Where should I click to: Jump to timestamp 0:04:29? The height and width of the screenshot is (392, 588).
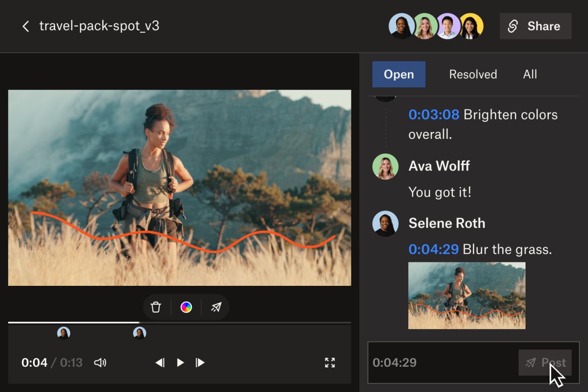click(x=434, y=249)
